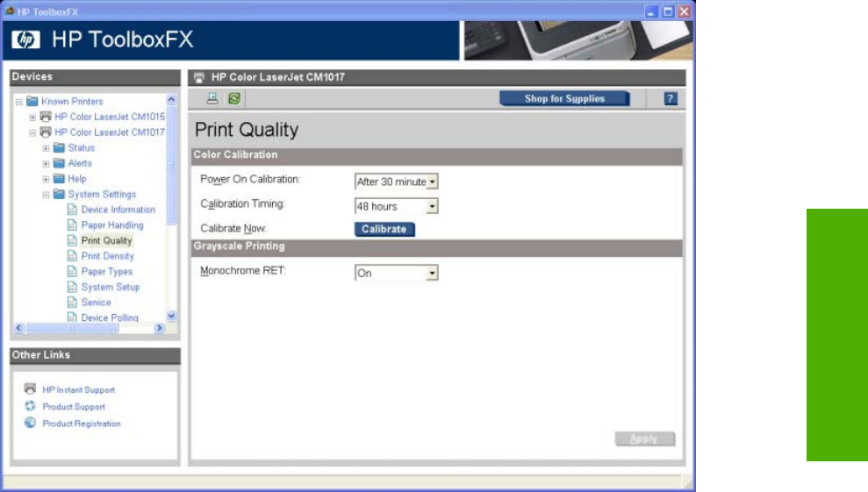Open the Monochrome RET dropdown
Image resolution: width=868 pixels, height=492 pixels.
[x=432, y=274]
